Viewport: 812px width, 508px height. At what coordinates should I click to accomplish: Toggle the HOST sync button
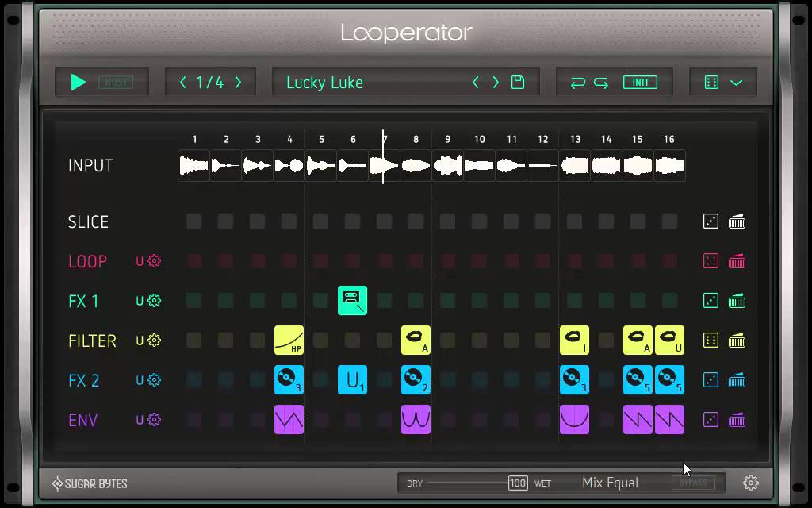tap(116, 82)
